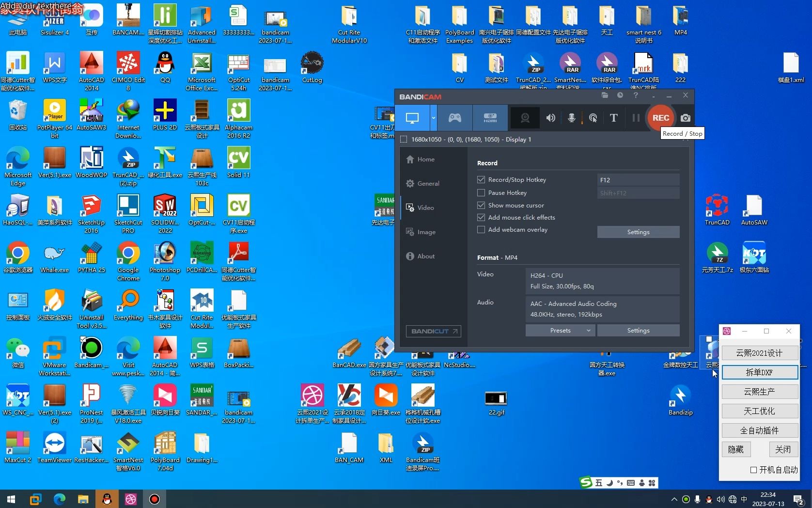Toggle speaker sound icon in Bandicam
This screenshot has height=508, width=812.
[551, 118]
